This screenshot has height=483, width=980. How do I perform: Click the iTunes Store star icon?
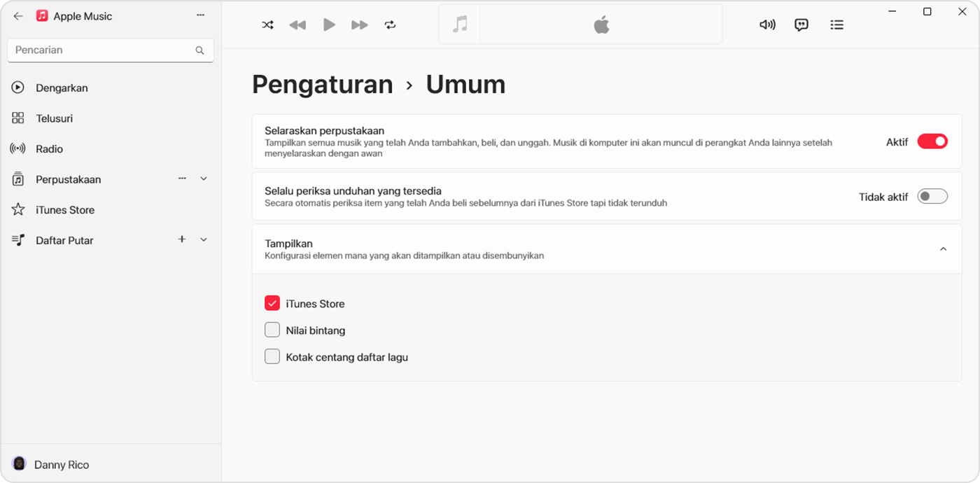point(18,209)
